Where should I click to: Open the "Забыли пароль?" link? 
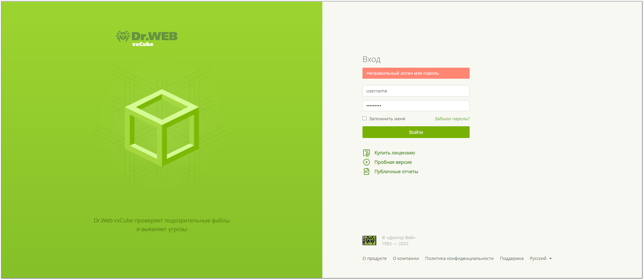452,119
